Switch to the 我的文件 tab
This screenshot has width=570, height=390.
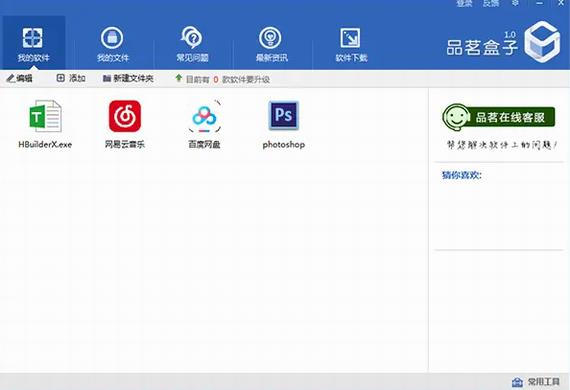[x=112, y=43]
